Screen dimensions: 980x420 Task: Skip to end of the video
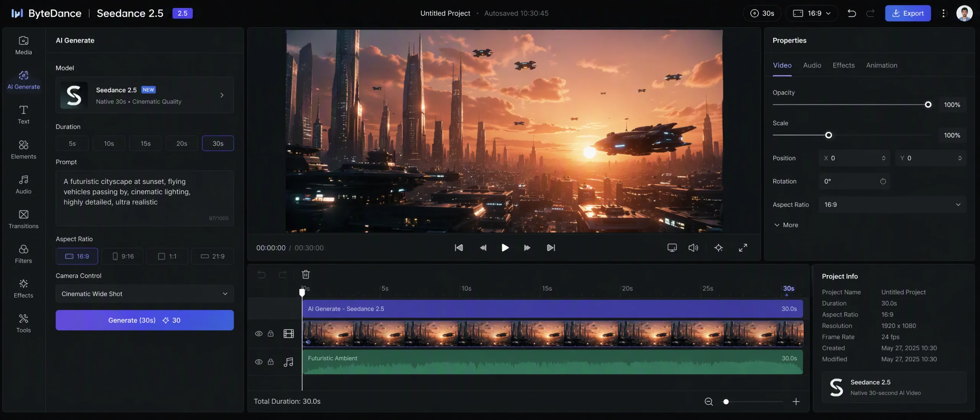tap(551, 248)
